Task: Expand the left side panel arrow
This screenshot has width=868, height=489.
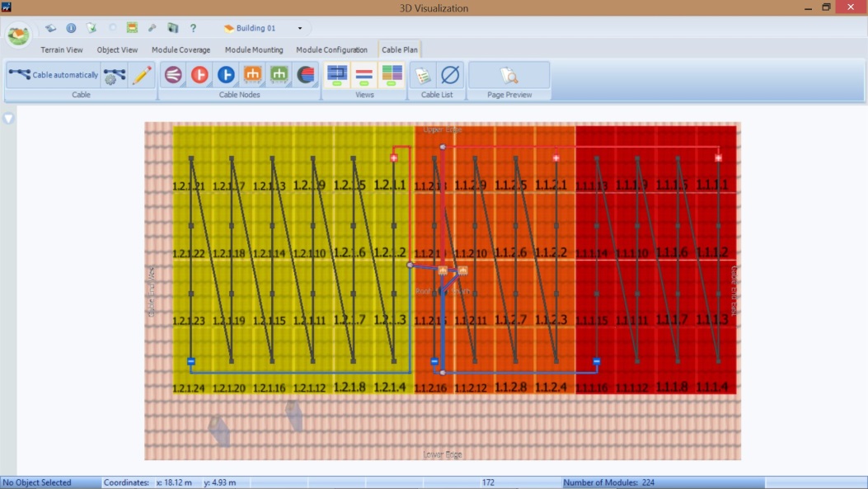Action: click(8, 119)
